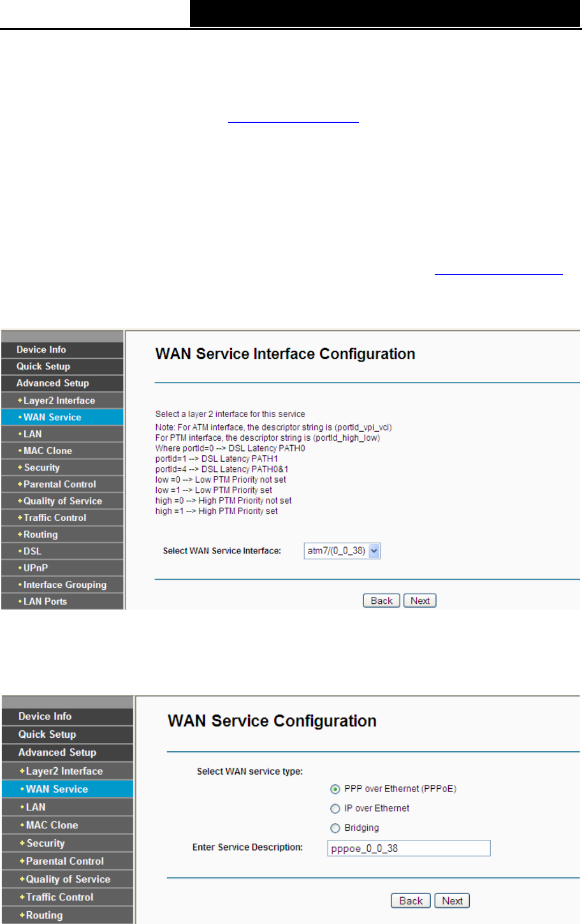This screenshot has width=582, height=924.
Task: Click the 'Select WAN service type:' label
Action: pos(249,772)
